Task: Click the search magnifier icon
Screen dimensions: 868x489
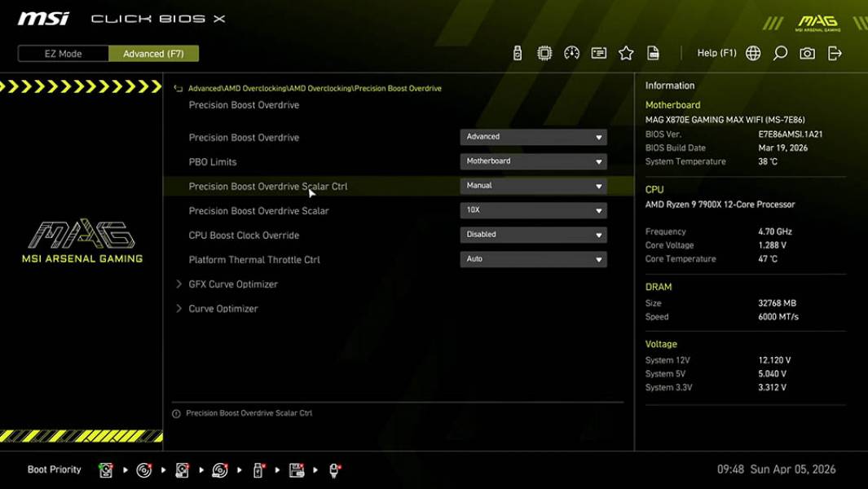Action: [x=780, y=52]
